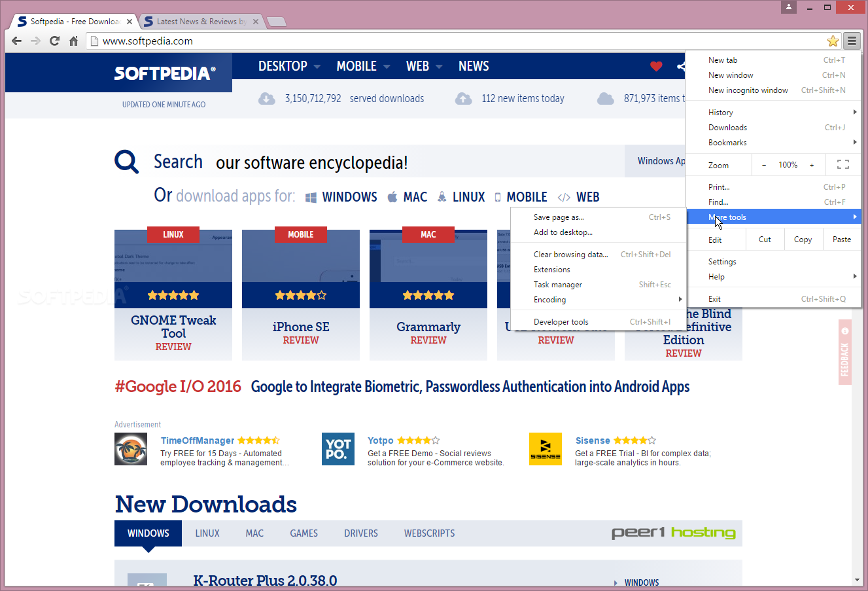The height and width of the screenshot is (591, 868).
Task: Open the MOBILE dropdown in site navigation
Action: pyautogui.click(x=363, y=66)
